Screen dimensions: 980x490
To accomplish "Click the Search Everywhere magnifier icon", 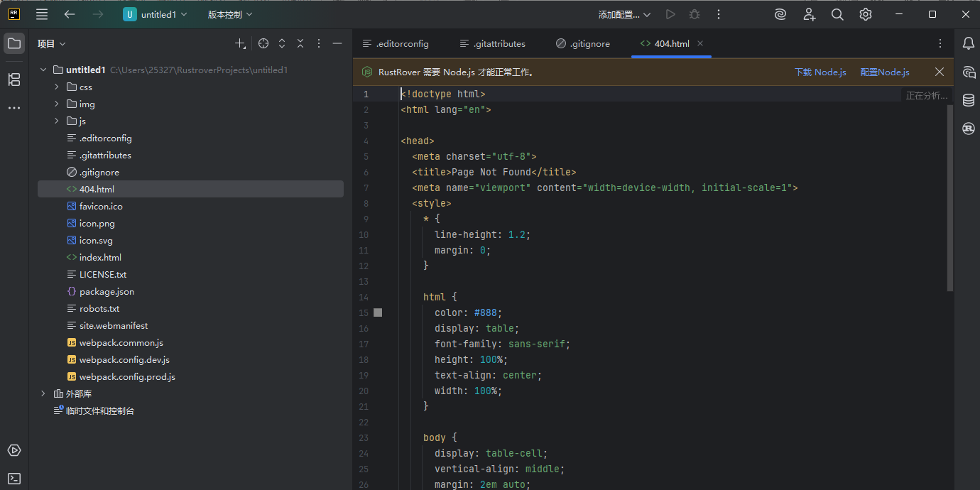I will [837, 14].
